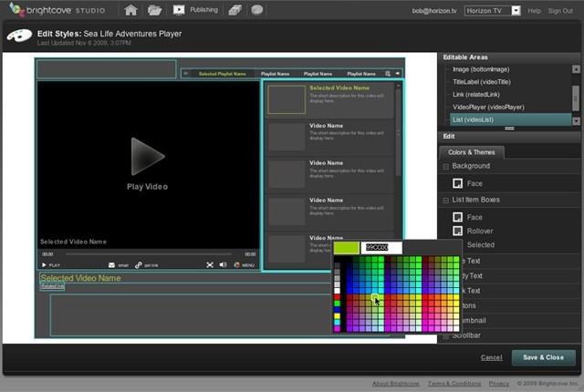
Task: Click the paint palette Edit Styles icon
Action: click(x=19, y=36)
